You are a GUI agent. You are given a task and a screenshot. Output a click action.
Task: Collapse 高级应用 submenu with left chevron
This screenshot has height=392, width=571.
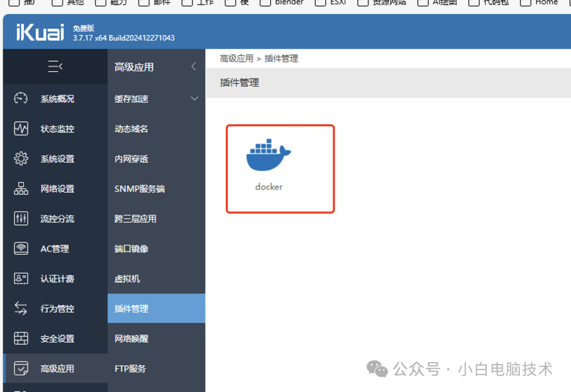point(194,67)
